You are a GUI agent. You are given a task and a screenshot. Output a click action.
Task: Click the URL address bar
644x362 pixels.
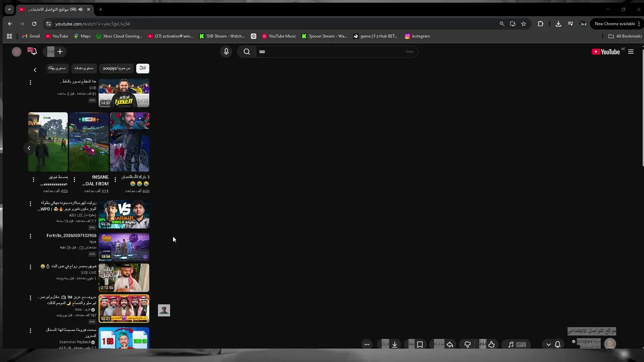272,24
